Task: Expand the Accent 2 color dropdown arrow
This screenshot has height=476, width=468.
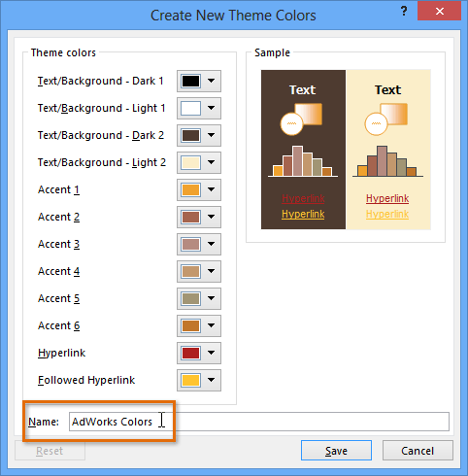Action: pyautogui.click(x=212, y=217)
